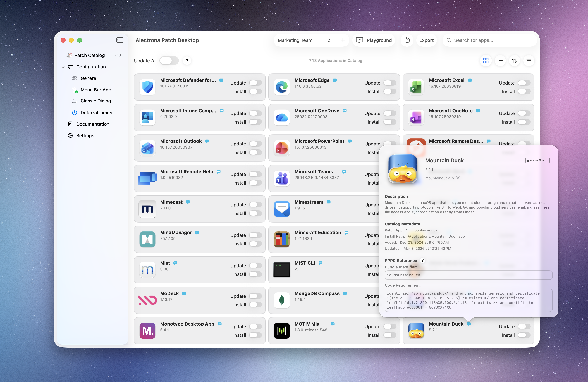The width and height of the screenshot is (588, 382).
Task: Click the Microsoft Remote Help app name
Action: tap(187, 172)
